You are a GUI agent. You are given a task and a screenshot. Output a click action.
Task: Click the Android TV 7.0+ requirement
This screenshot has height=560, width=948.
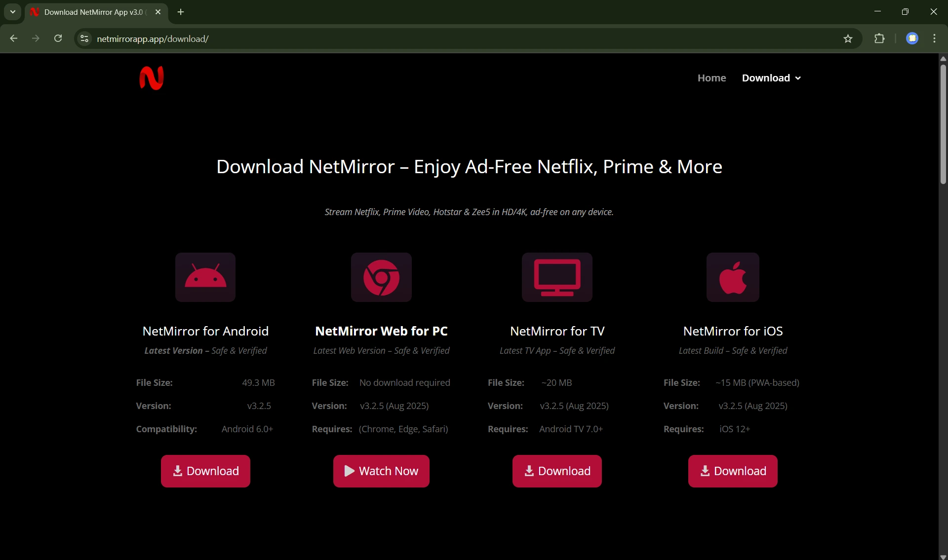(x=571, y=429)
